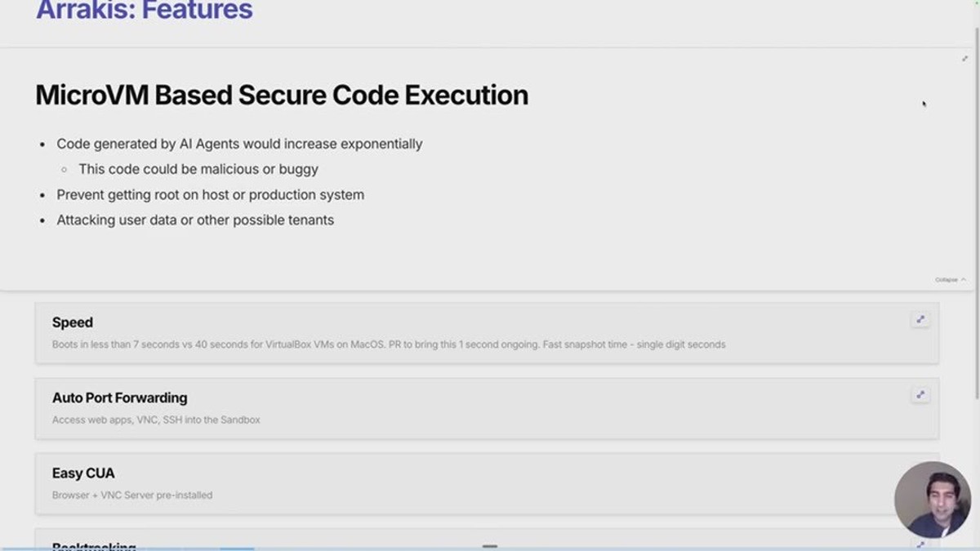Click the 'Prevent getting root on host' bullet
This screenshot has height=551, width=980.
pos(210,195)
